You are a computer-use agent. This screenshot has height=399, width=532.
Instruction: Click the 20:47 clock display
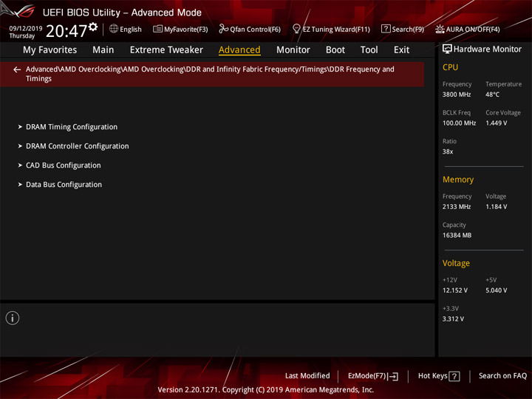66,31
